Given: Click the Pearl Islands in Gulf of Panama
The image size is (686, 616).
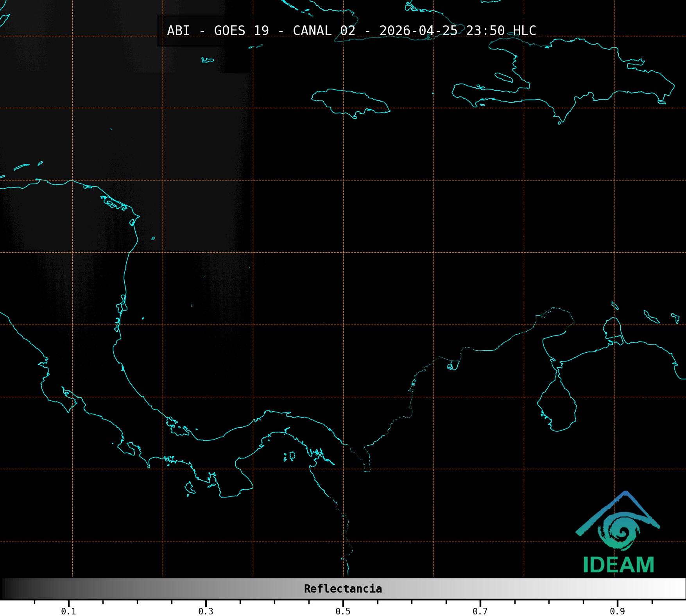Looking at the screenshot, I should click(290, 456).
